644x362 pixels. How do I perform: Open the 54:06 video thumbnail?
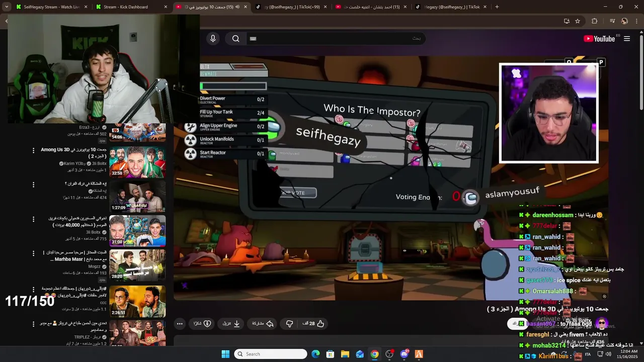[x=137, y=132]
